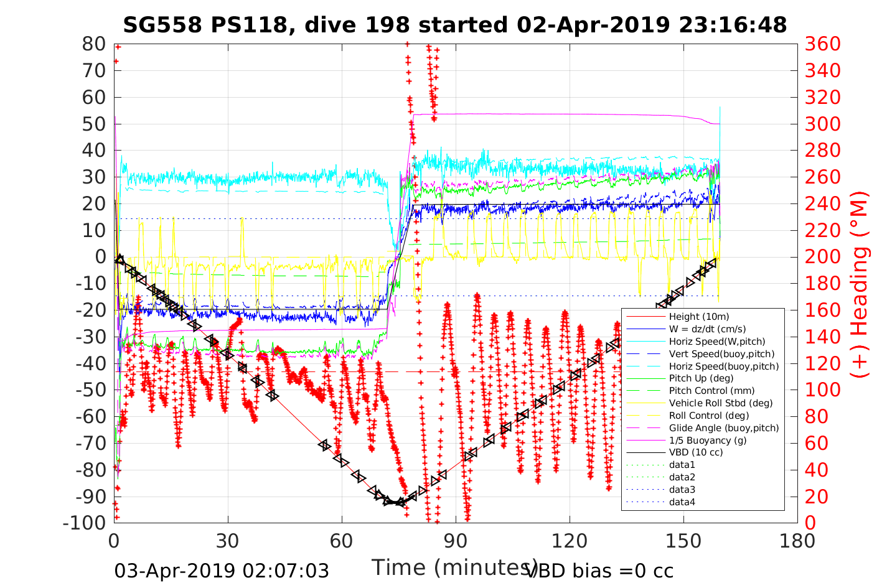
Task: Click the left-axis tick label '-40'
Action: tap(90, 363)
